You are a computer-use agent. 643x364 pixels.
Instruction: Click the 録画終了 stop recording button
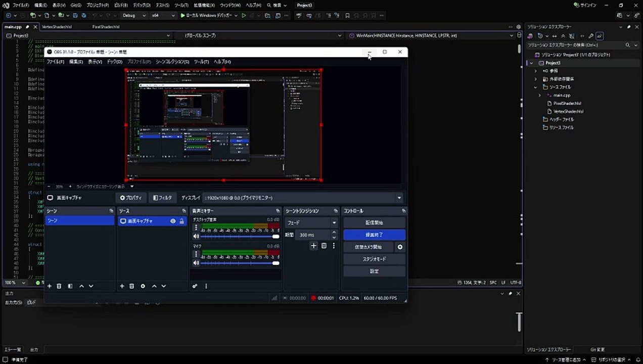click(x=374, y=235)
